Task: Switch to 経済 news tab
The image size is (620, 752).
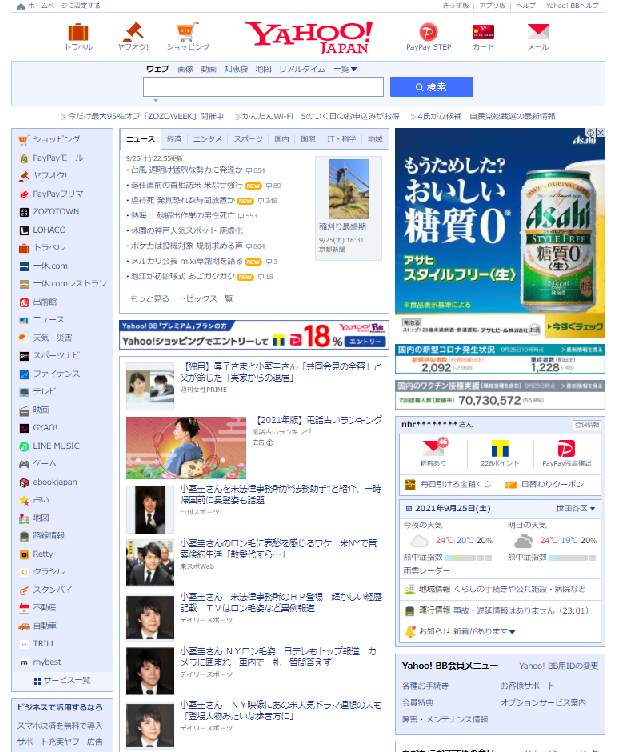Action: tap(174, 139)
